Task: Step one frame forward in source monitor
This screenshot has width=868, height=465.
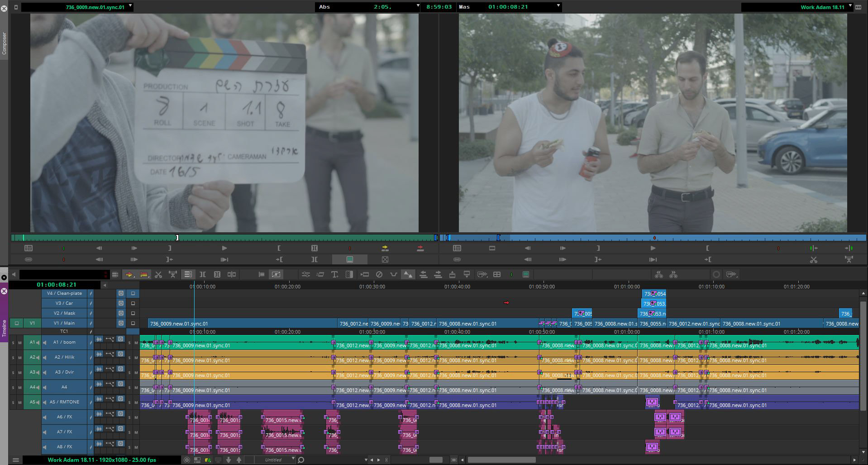Action: (134, 248)
